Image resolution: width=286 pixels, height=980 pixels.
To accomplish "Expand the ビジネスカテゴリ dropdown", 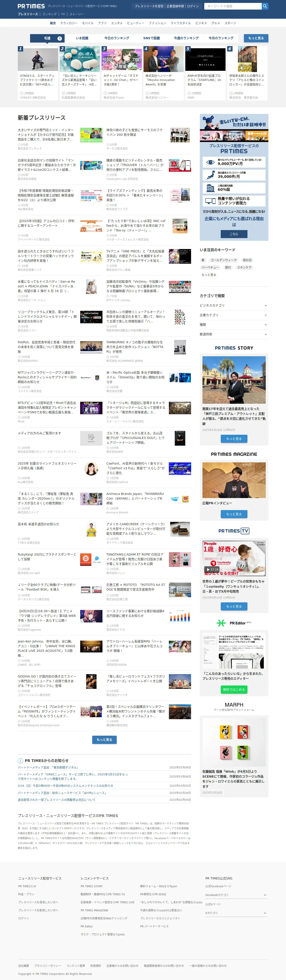I will tap(234, 305).
